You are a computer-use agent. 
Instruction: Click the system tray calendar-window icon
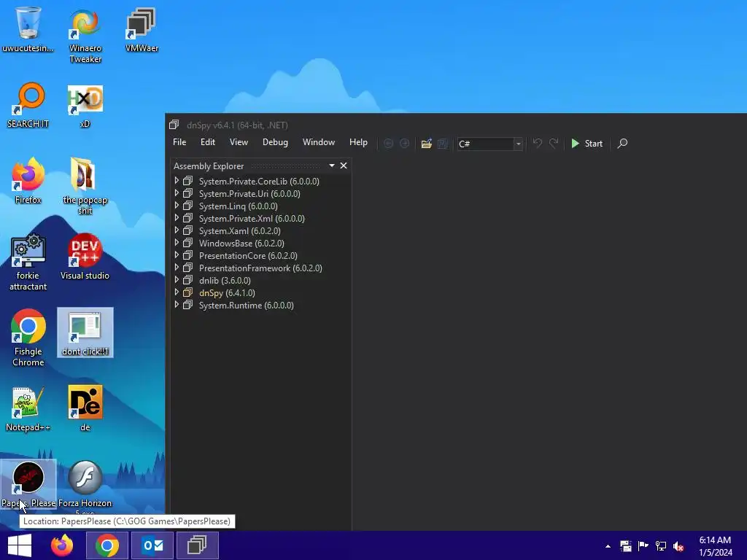pyautogui.click(x=625, y=546)
